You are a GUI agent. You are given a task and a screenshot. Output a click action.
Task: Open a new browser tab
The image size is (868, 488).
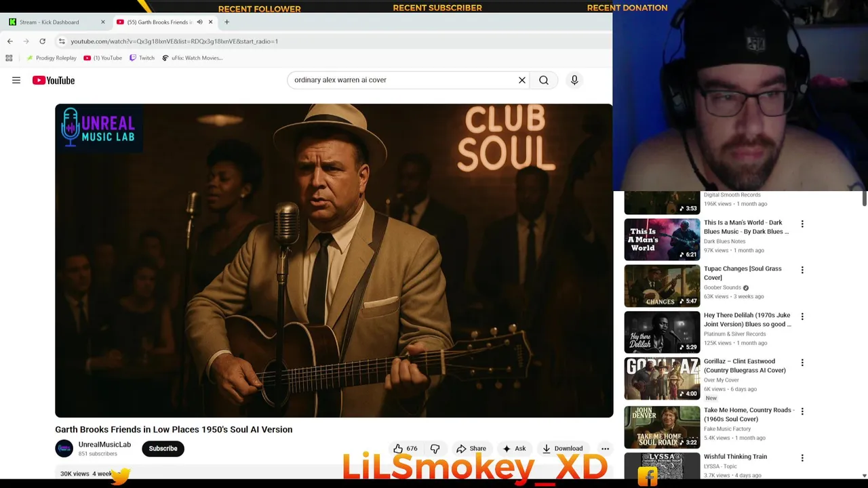tap(226, 22)
